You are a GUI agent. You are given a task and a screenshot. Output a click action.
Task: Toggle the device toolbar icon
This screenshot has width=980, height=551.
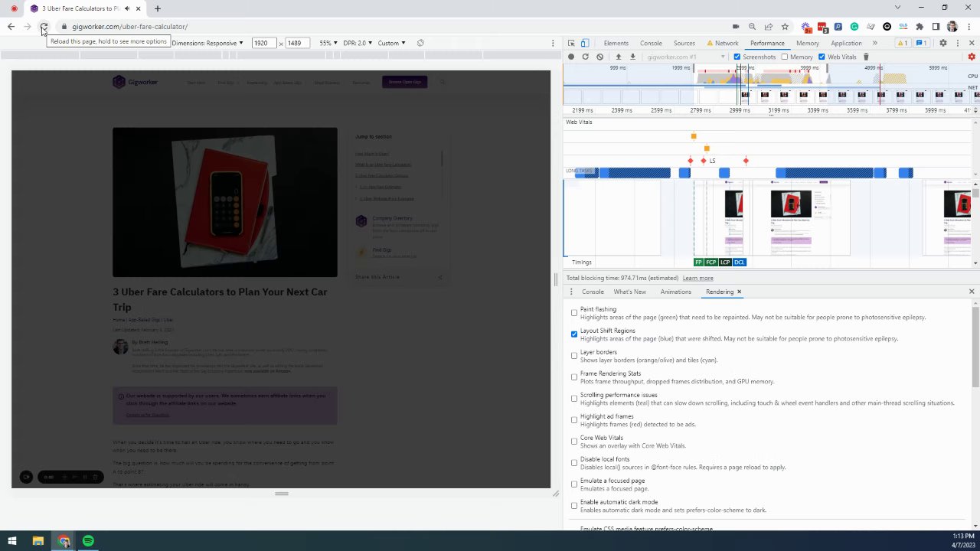(x=585, y=43)
